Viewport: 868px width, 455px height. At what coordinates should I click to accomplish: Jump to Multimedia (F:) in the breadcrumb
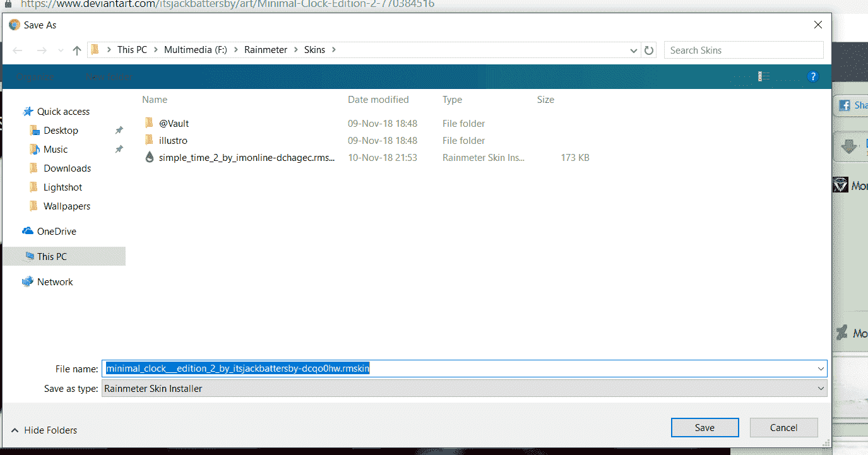tap(196, 50)
